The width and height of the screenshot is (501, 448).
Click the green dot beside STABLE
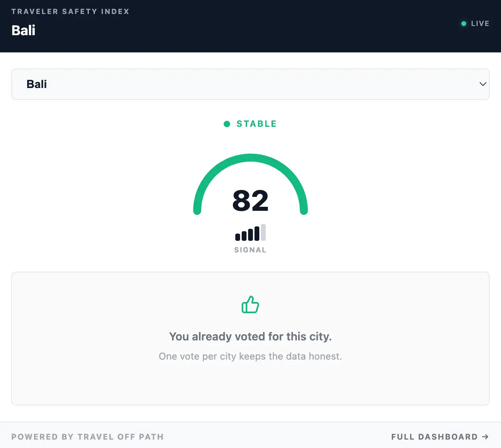(227, 124)
